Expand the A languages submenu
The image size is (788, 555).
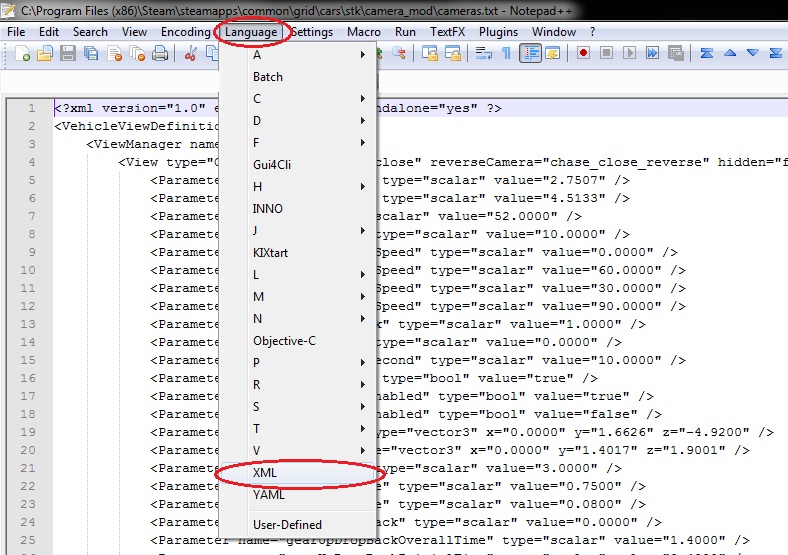click(x=299, y=55)
